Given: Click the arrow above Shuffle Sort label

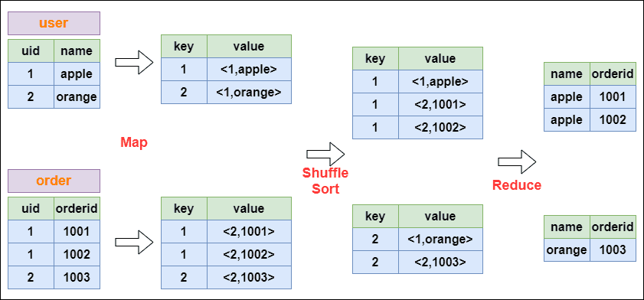Looking at the screenshot, I should coord(325,155).
